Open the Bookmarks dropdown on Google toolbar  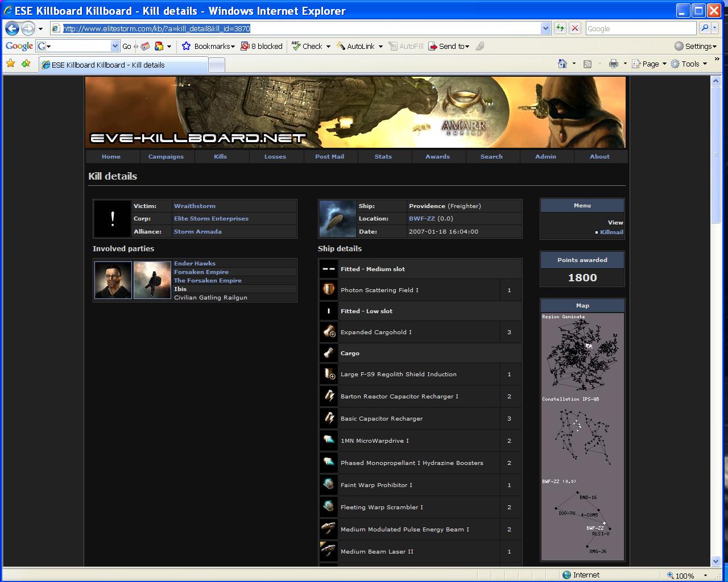click(x=208, y=46)
